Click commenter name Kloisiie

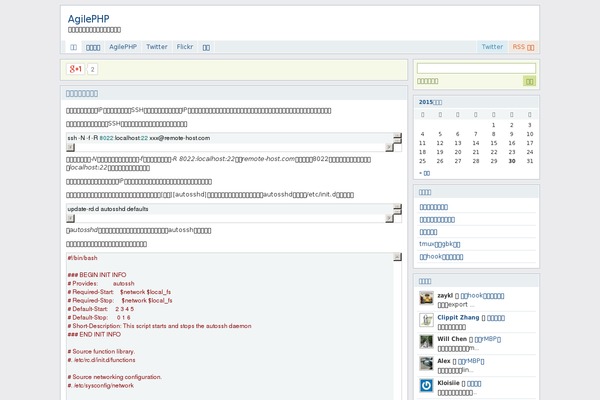click(448, 382)
